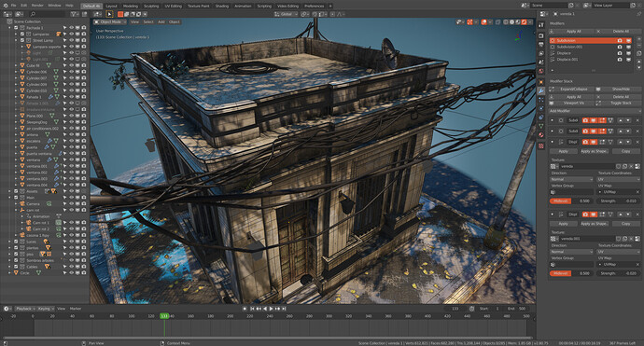The image size is (644, 346).
Task: Open the Render menu
Action: [x=37, y=6]
